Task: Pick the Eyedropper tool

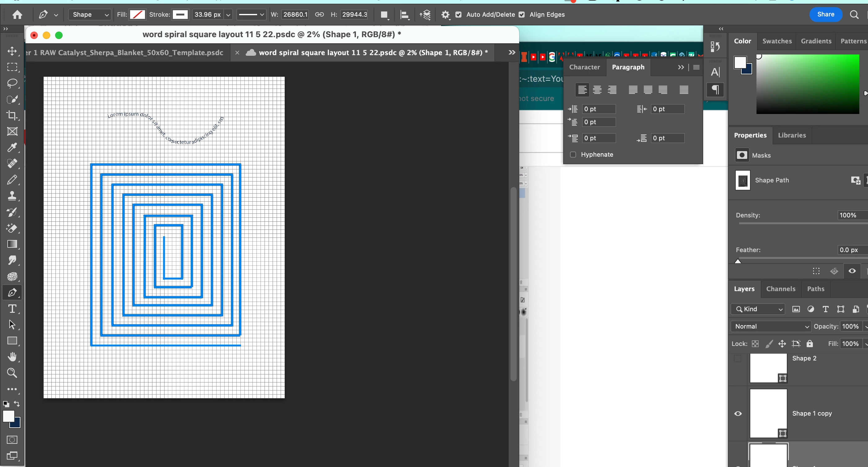Action: (12, 147)
